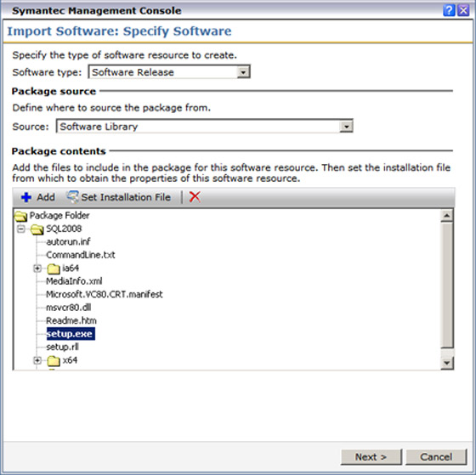This screenshot has width=476, height=475.
Task: Expand the x64 folder node
Action: (37, 360)
